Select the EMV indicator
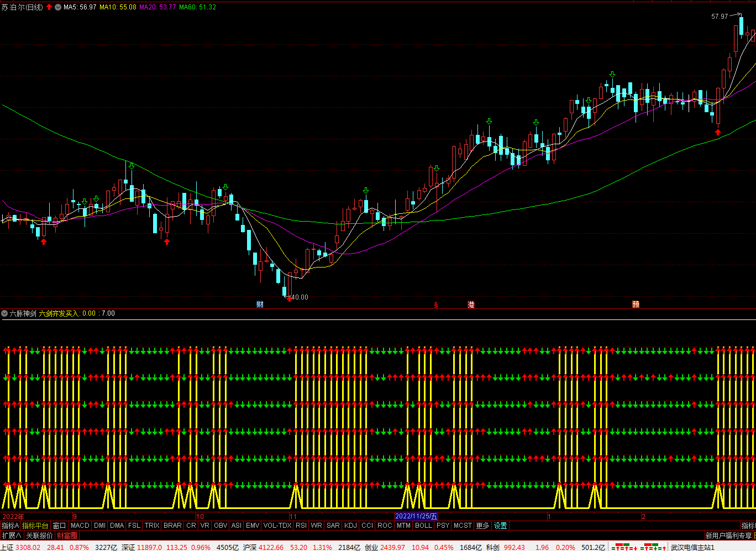Screen dimensions: 756x551 [253, 526]
